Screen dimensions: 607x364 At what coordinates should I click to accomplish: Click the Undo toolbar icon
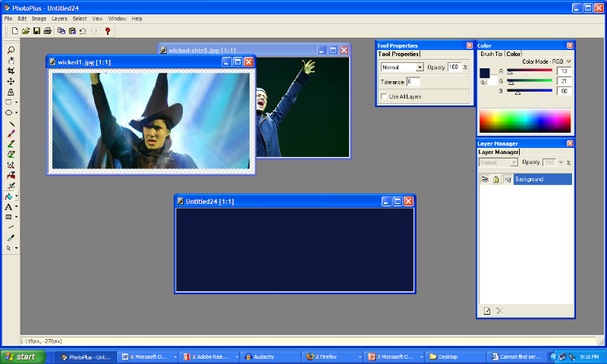[83, 31]
